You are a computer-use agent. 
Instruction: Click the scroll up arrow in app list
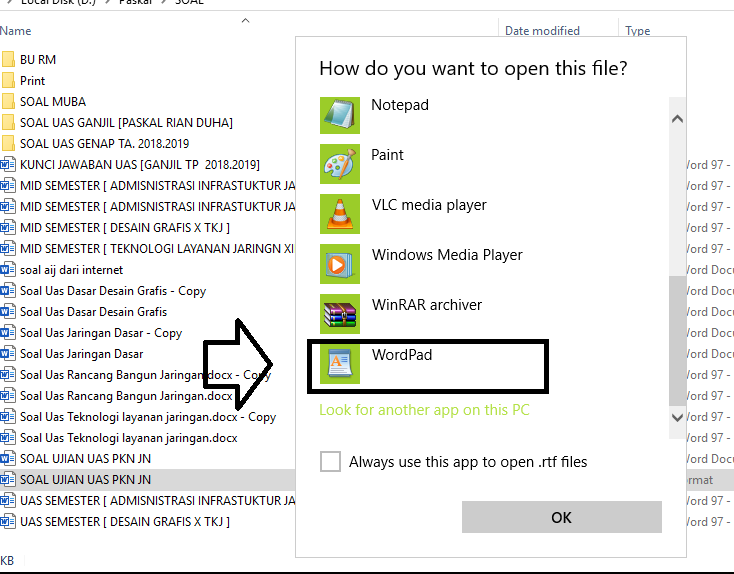pyautogui.click(x=677, y=118)
